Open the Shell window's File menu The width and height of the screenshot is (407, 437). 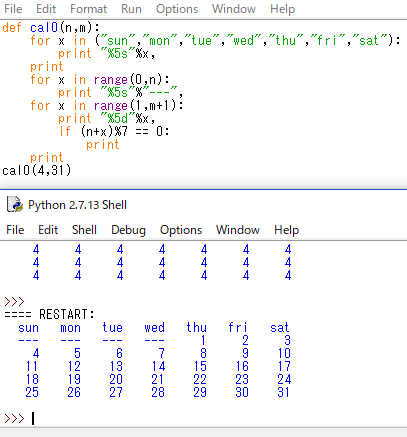pos(15,230)
